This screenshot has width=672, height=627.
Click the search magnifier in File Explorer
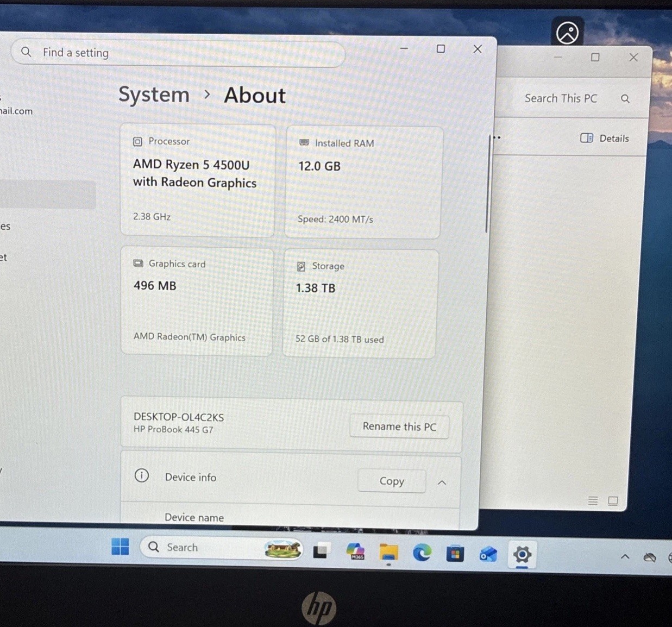(x=625, y=99)
